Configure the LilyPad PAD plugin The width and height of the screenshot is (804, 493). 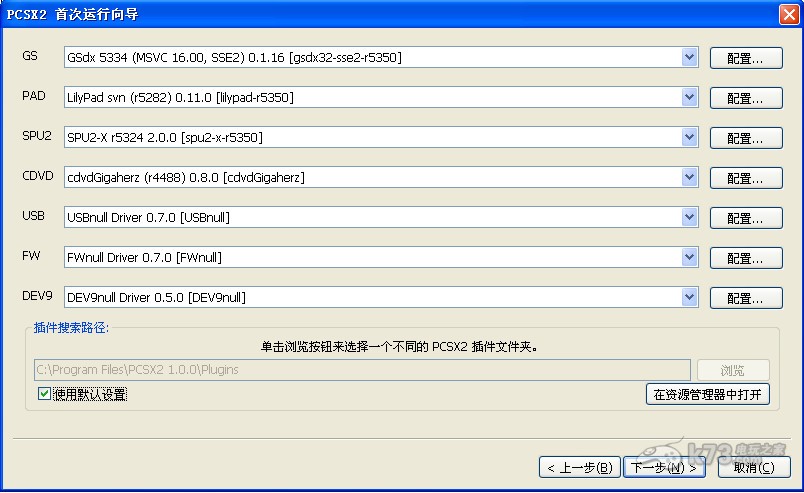[x=745, y=98]
